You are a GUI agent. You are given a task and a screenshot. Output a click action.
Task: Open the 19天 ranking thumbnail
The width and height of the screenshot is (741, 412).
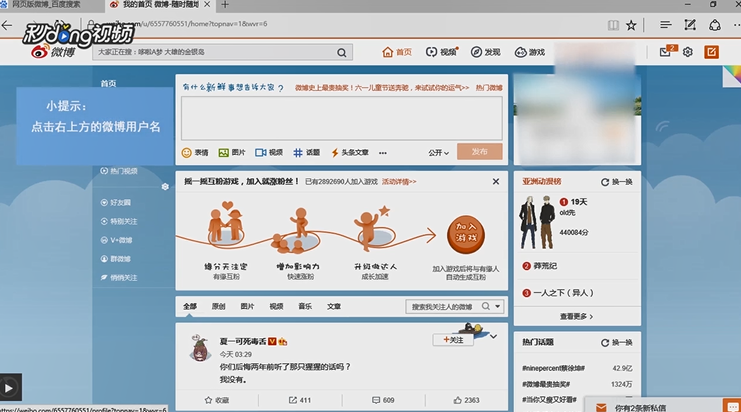(x=537, y=222)
